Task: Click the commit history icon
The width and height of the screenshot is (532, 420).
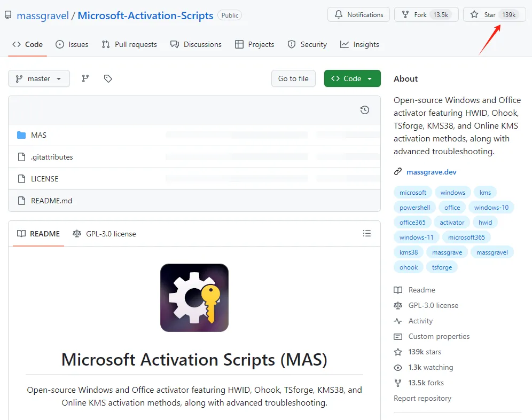Action: [x=365, y=110]
